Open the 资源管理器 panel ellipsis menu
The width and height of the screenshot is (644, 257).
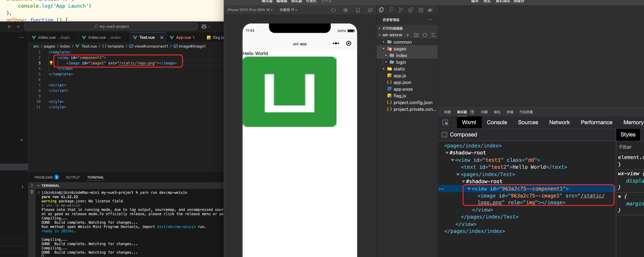pos(430,20)
